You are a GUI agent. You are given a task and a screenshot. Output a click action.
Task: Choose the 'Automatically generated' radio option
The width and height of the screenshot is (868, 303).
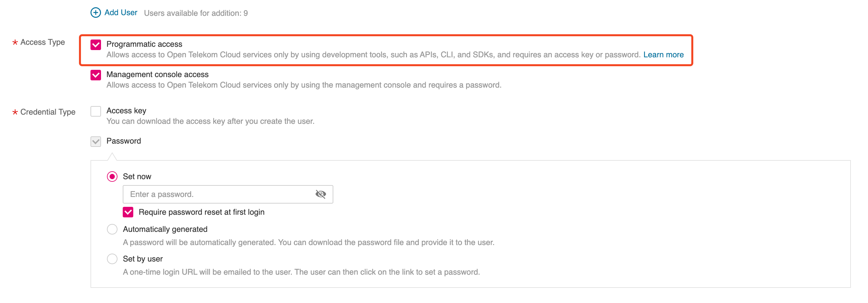click(112, 230)
